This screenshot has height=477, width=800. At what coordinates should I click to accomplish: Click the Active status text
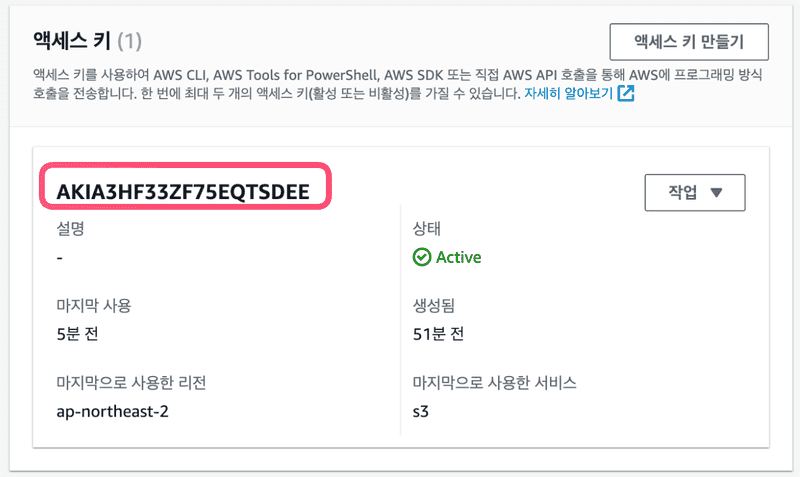tap(458, 257)
